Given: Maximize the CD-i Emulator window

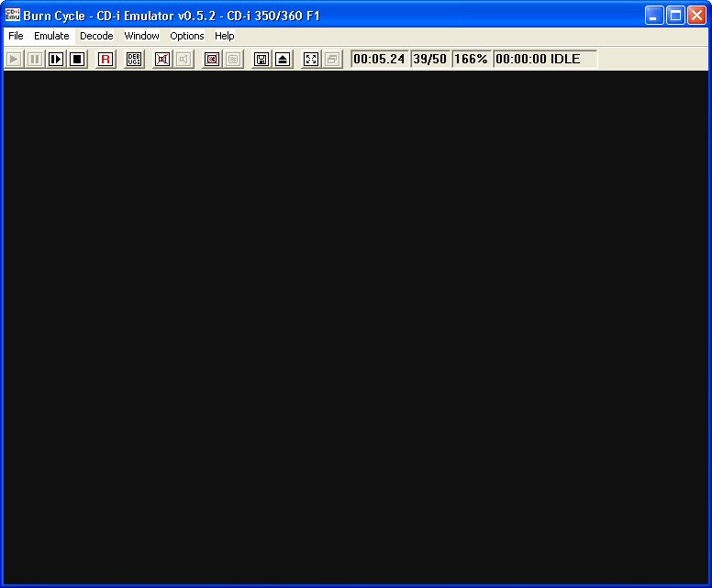Looking at the screenshot, I should 675,16.
